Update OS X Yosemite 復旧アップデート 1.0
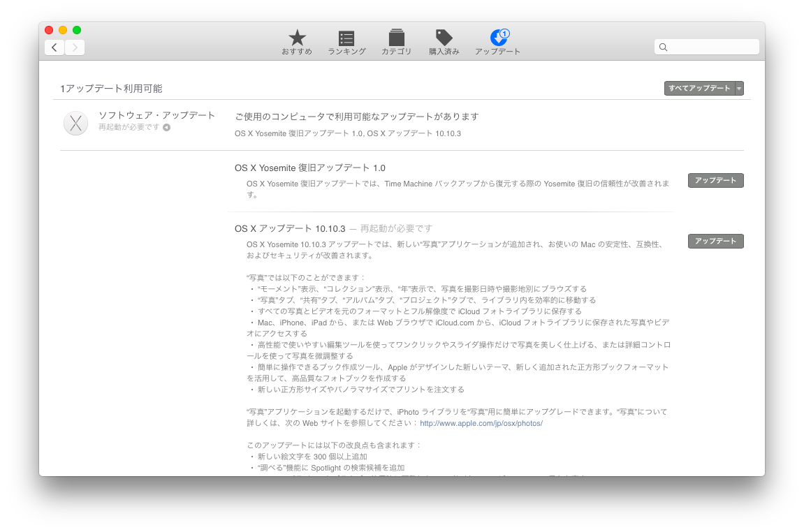Image resolution: width=804 pixels, height=532 pixels. pos(715,181)
